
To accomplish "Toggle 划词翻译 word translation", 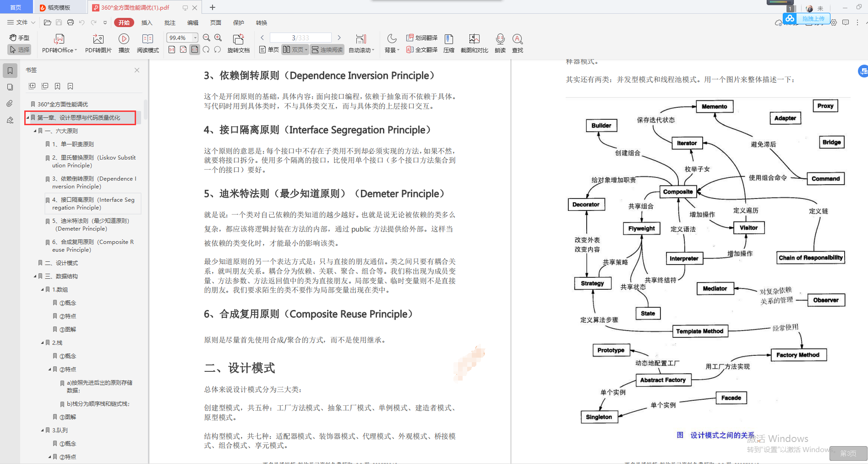I will click(x=422, y=38).
